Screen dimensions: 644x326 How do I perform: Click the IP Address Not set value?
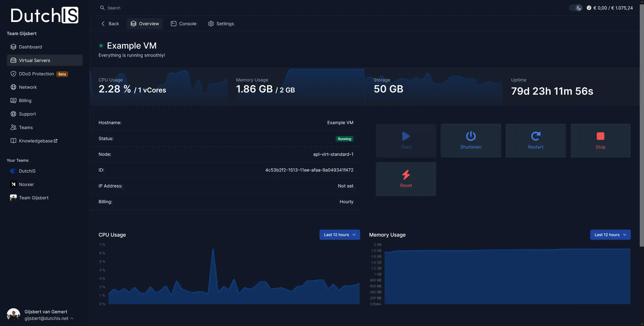coord(345,186)
